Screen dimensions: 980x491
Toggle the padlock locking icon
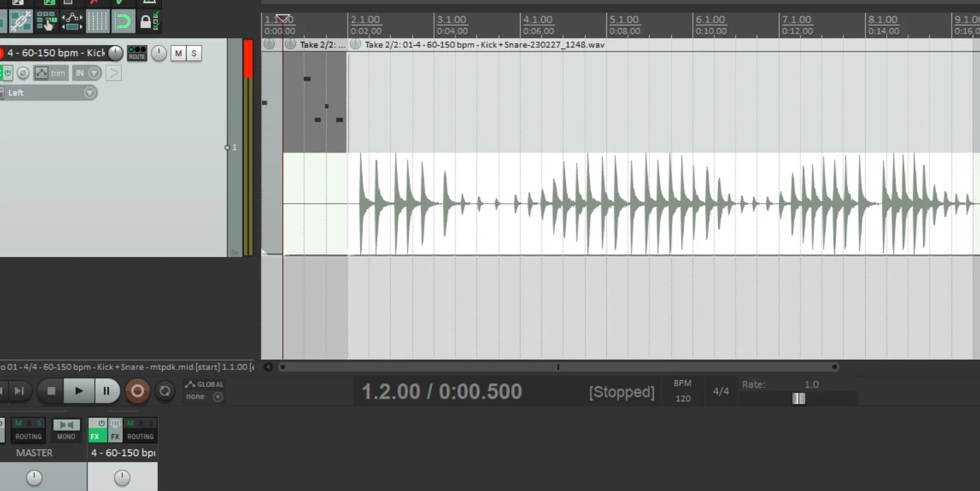coord(149,22)
